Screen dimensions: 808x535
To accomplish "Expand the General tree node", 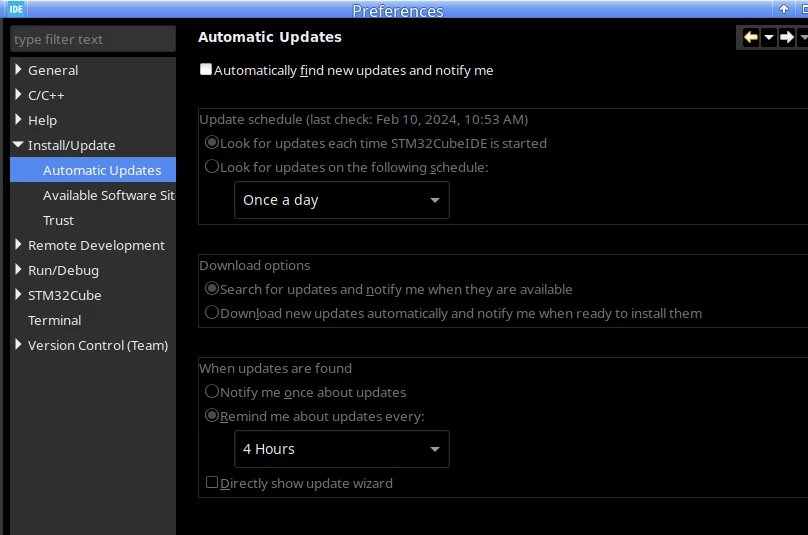I will [x=18, y=69].
